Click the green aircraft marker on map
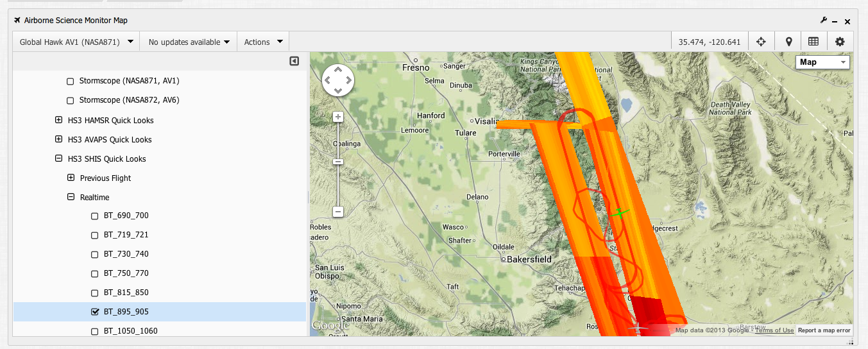The height and width of the screenshot is (349, 868). point(619,212)
